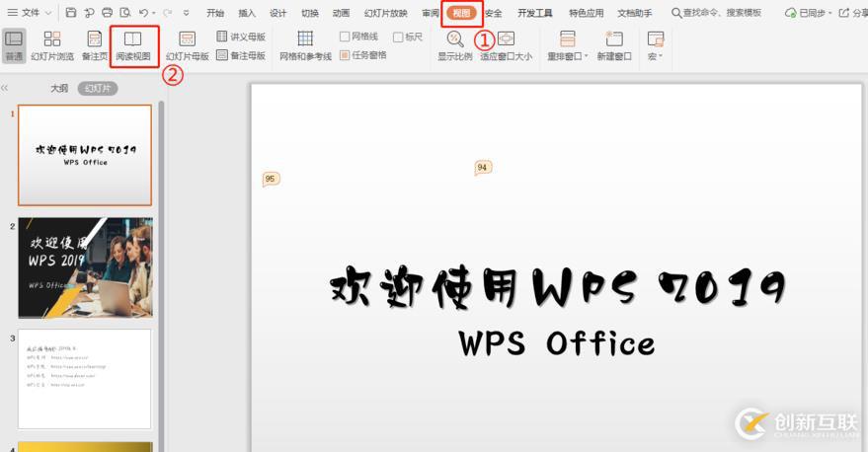Image resolution: width=868 pixels, height=452 pixels.
Task: Open 阅读视图 reading view
Action: pyautogui.click(x=133, y=46)
